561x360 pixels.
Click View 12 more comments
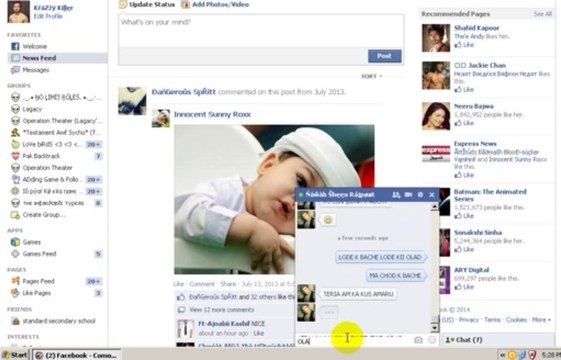[x=221, y=310]
